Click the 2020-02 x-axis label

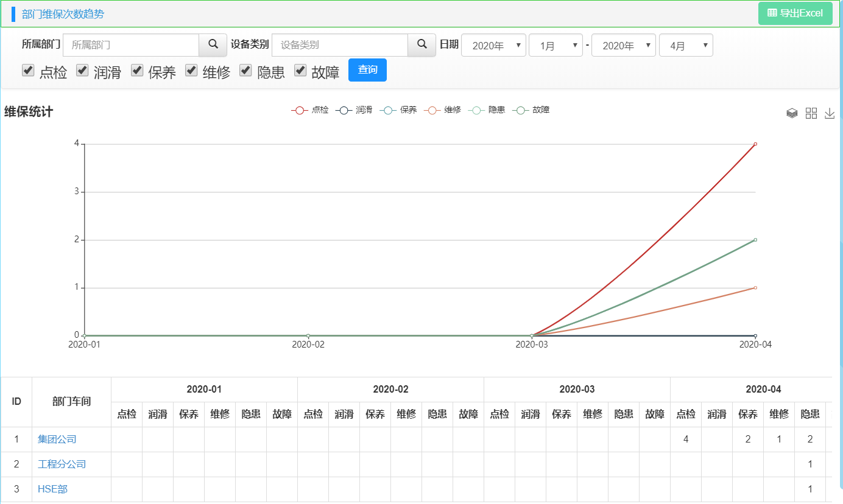pyautogui.click(x=308, y=345)
